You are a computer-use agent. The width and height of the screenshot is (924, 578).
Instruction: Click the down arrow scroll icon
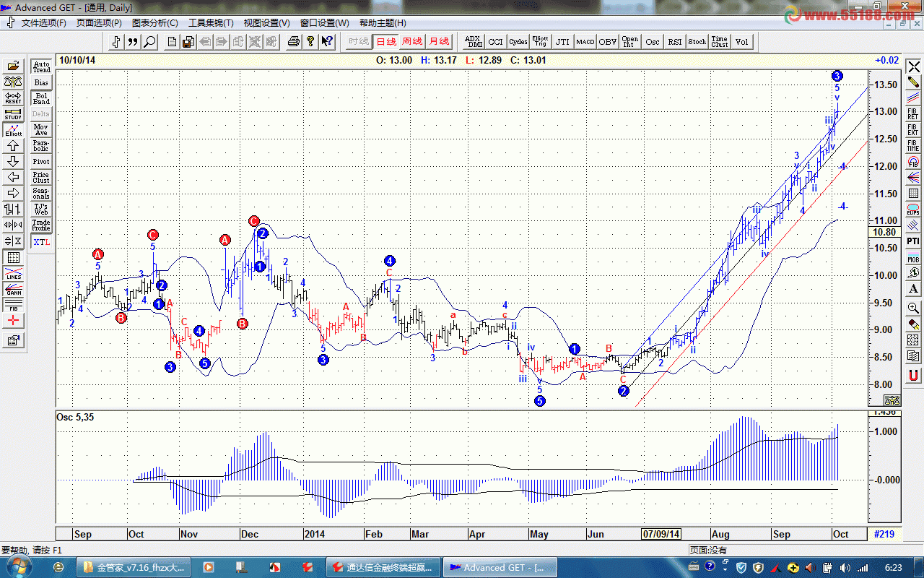pyautogui.click(x=13, y=162)
